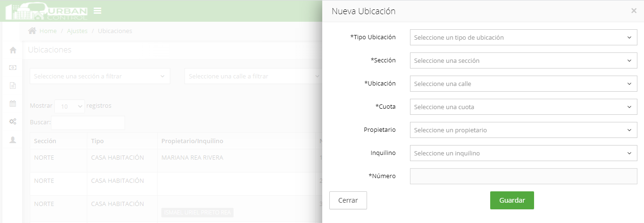Image resolution: width=644 pixels, height=223 pixels.
Task: Click the Urban Control logo
Action: (x=46, y=11)
